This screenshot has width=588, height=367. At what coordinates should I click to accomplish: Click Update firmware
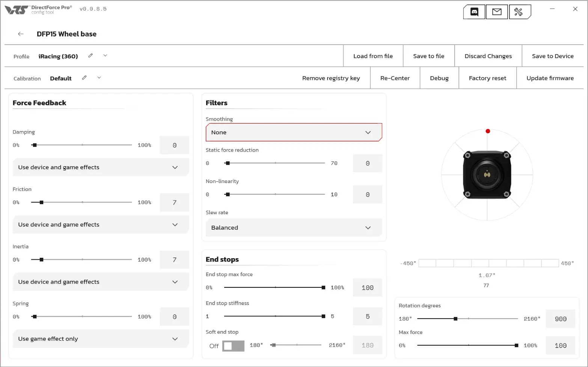coord(550,78)
